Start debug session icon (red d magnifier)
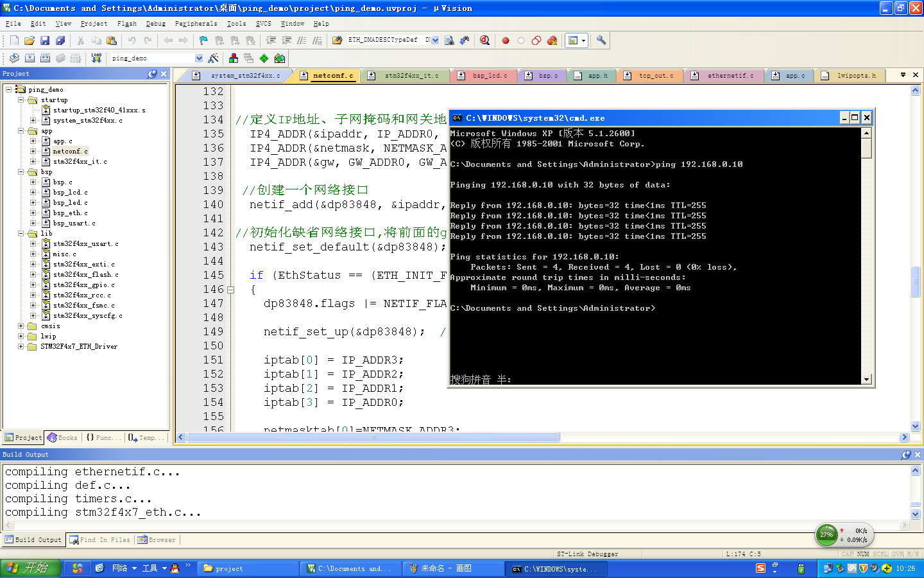 (485, 40)
